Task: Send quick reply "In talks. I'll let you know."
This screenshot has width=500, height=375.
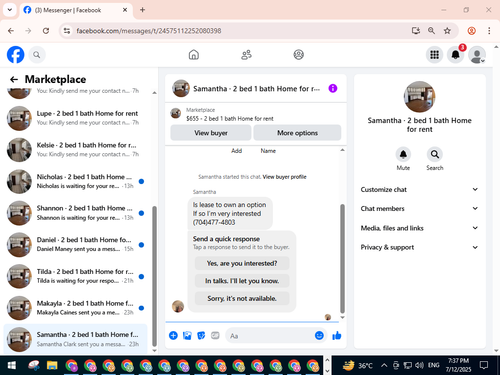Action: click(242, 281)
